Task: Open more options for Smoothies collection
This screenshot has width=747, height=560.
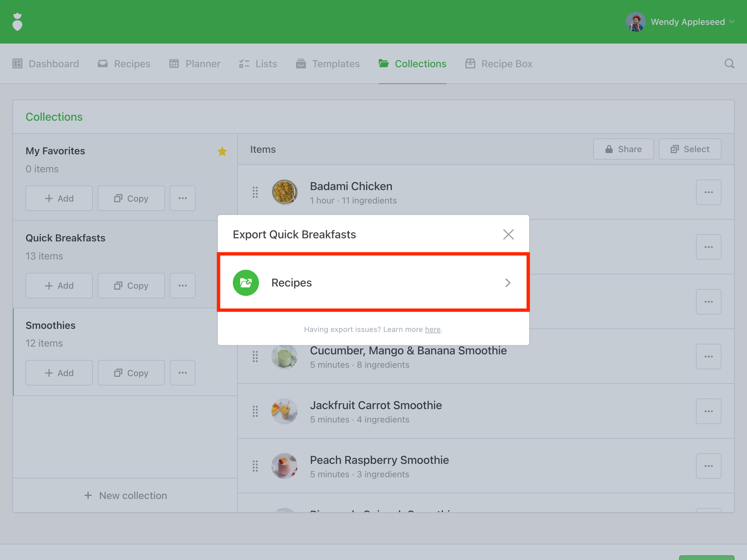Action: click(x=182, y=373)
